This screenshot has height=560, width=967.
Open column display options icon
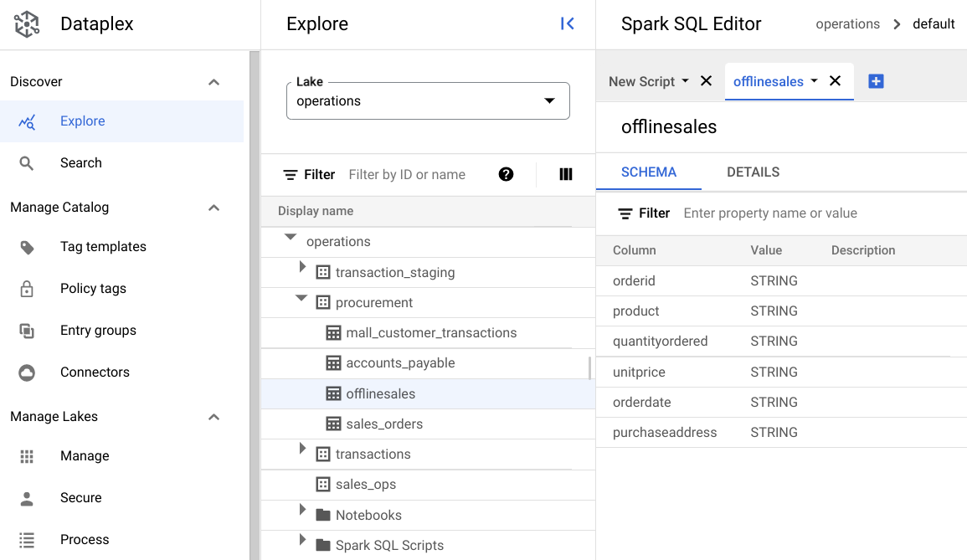click(565, 175)
